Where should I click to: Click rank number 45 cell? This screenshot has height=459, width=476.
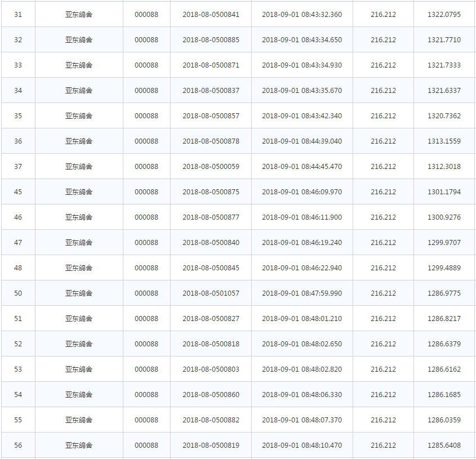coord(18,192)
